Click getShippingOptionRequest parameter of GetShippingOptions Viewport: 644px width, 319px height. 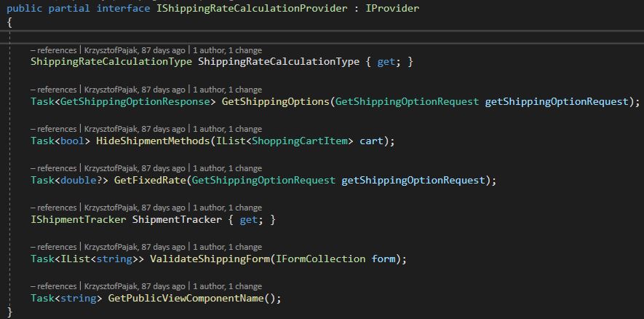[557, 101]
